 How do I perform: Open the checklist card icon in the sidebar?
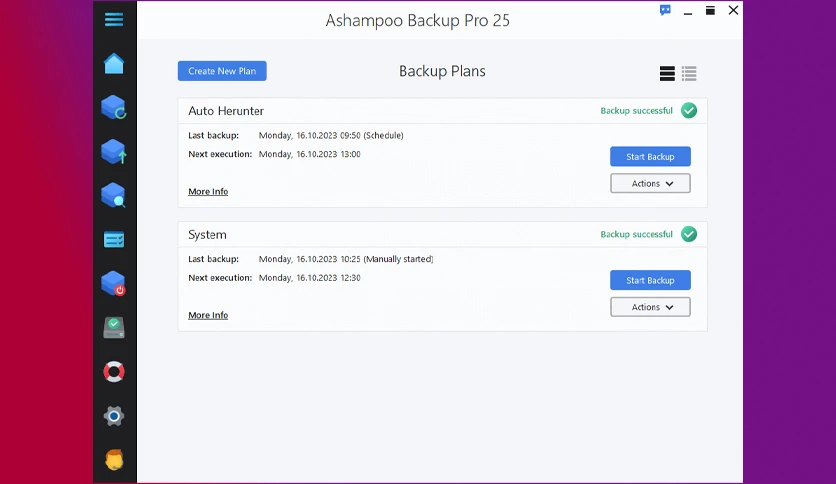(114, 240)
